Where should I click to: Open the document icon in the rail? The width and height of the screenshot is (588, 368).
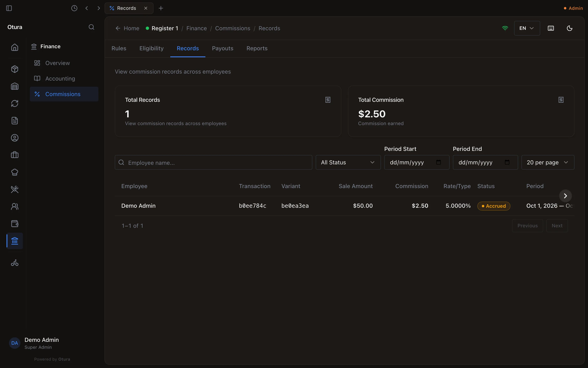tap(15, 121)
